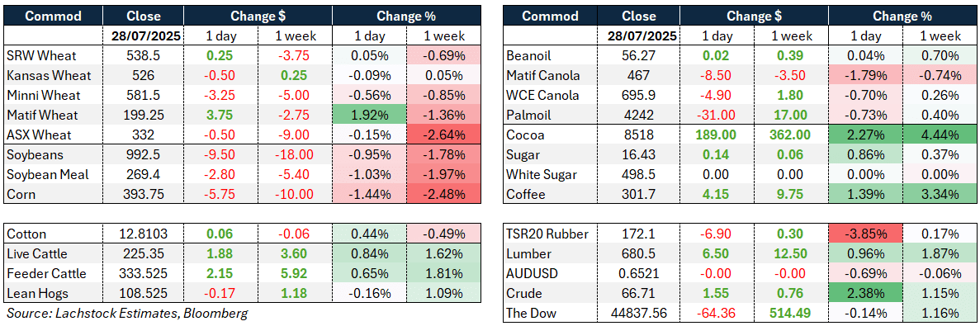Click the TSR20 Rubber -3.85% cell
Viewport: 980px width, 326px height.
tap(867, 234)
